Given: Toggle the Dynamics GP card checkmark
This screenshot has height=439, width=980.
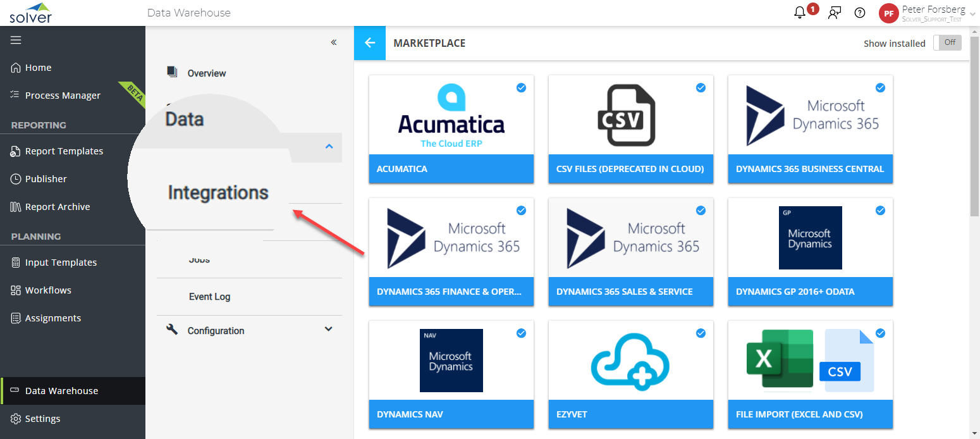Looking at the screenshot, I should click(x=880, y=211).
